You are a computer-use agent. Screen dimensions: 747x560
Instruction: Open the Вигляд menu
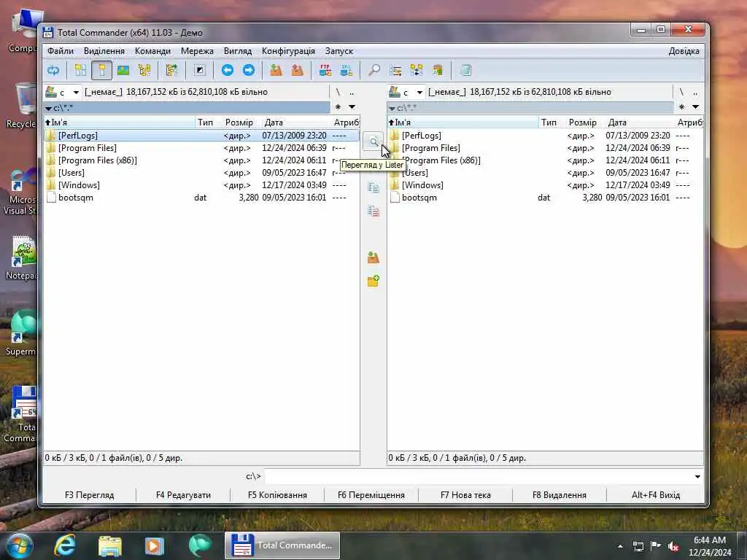click(238, 51)
